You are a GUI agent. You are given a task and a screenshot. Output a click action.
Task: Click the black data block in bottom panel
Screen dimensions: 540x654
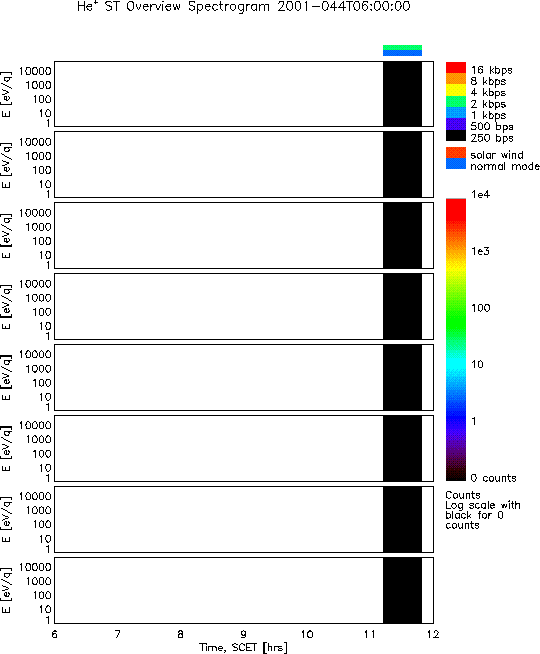pyautogui.click(x=402, y=590)
